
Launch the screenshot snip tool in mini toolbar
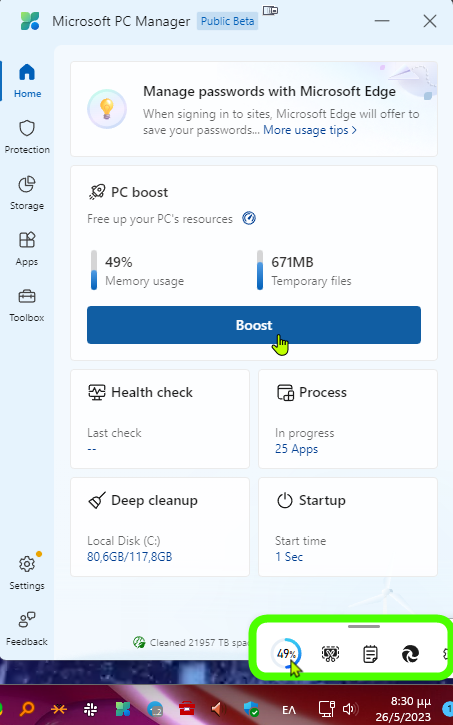(x=330, y=654)
